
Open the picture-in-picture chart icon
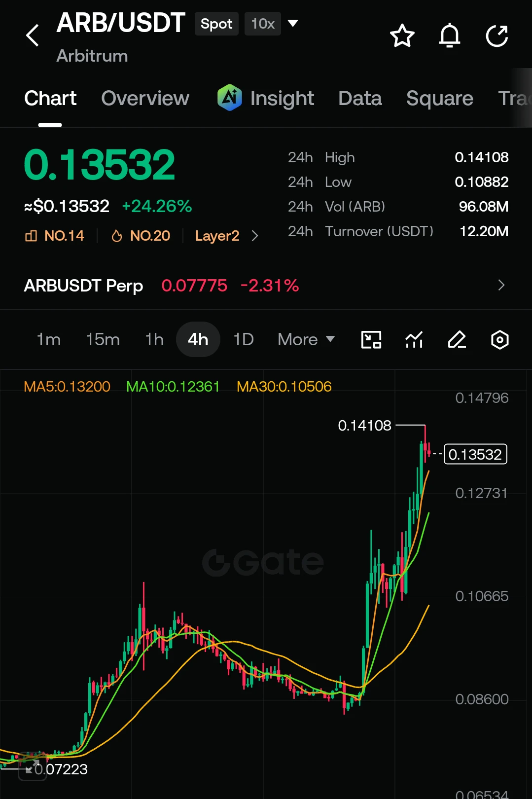371,340
